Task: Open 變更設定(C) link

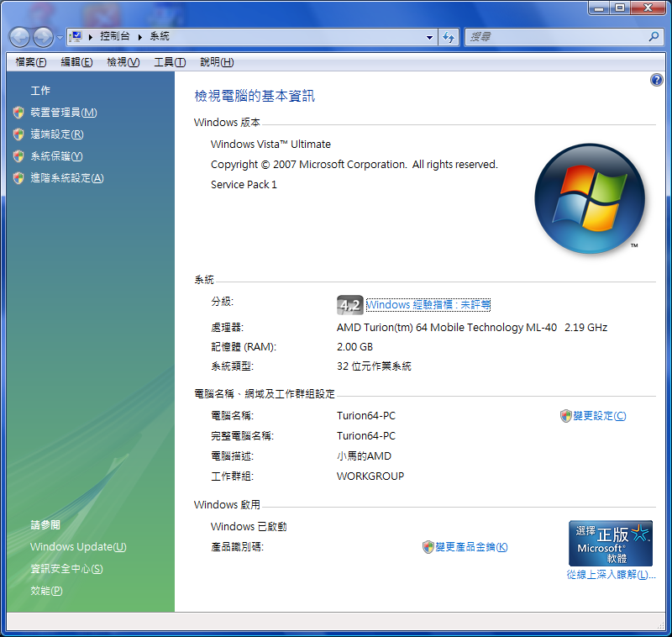Action: [x=600, y=416]
